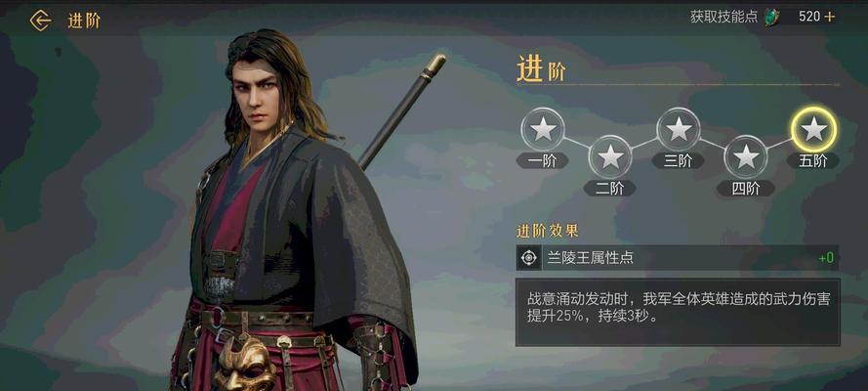
Task: Add skill points with the plus button
Action: pos(829,17)
